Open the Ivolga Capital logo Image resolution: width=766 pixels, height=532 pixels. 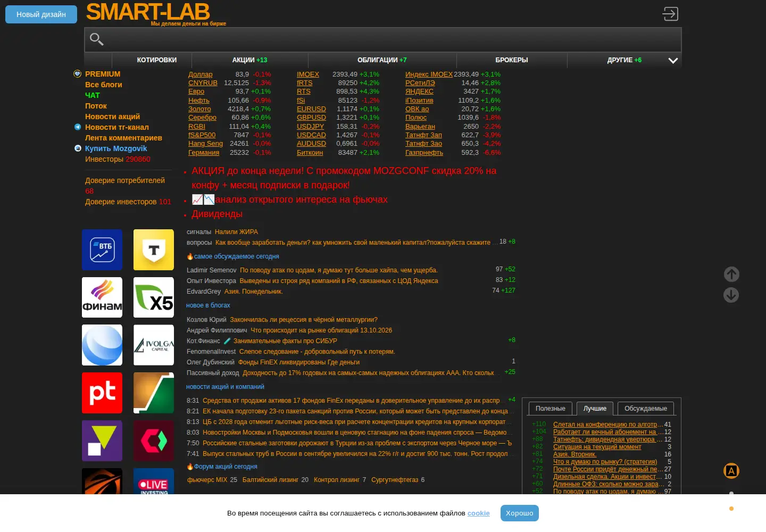(154, 345)
